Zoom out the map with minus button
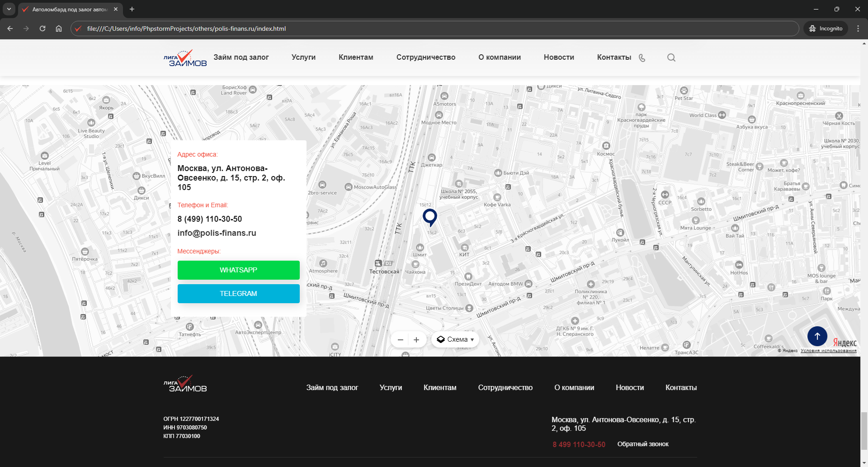This screenshot has width=868, height=467. tap(400, 340)
